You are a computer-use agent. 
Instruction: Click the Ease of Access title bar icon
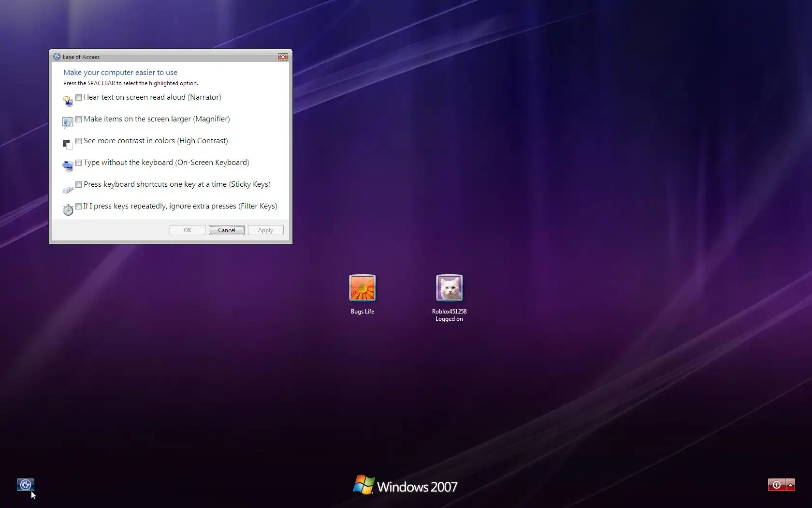pyautogui.click(x=57, y=57)
